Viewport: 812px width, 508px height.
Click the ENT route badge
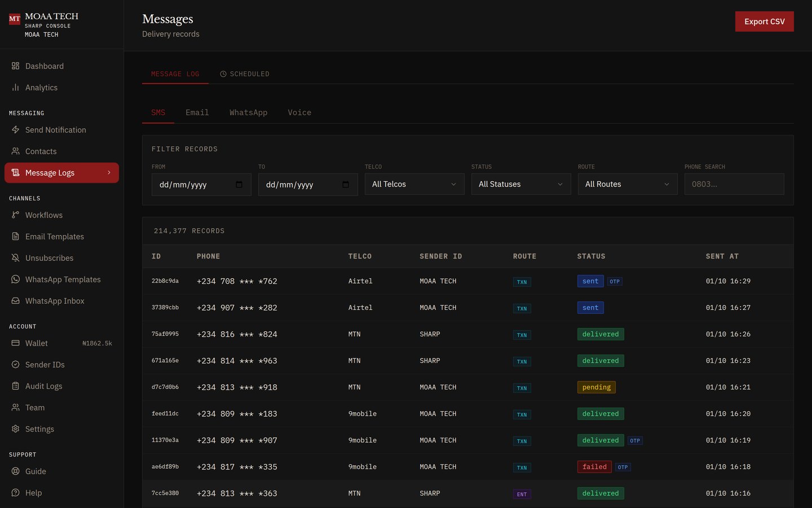tap(522, 494)
